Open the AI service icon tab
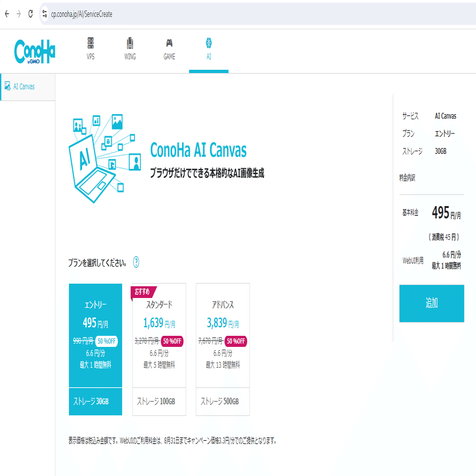Screen dimensions: 476x476 point(209,43)
